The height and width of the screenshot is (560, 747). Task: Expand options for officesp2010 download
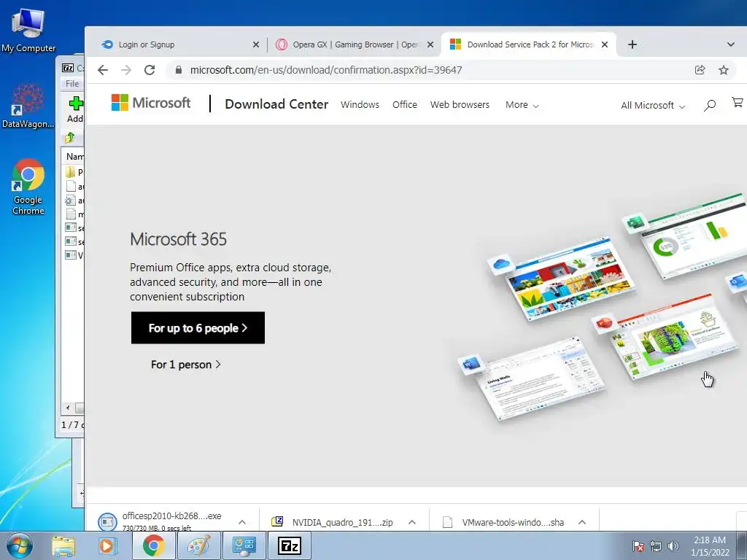click(242, 522)
